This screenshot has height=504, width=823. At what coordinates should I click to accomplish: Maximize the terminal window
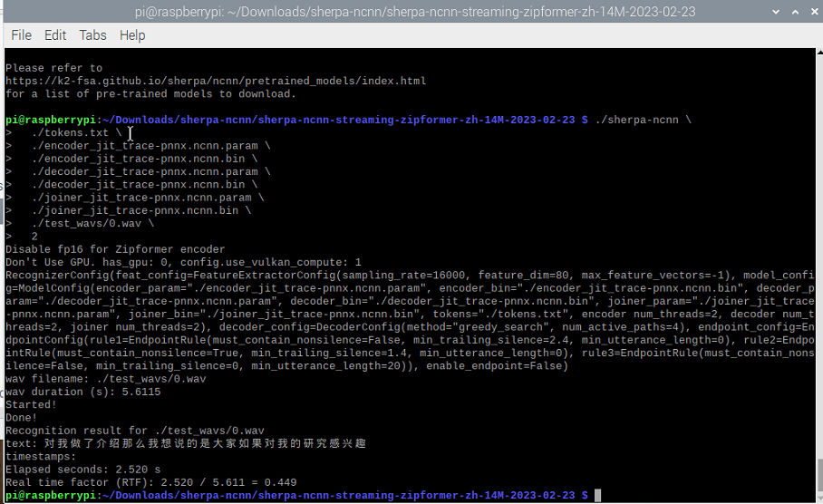coord(795,12)
